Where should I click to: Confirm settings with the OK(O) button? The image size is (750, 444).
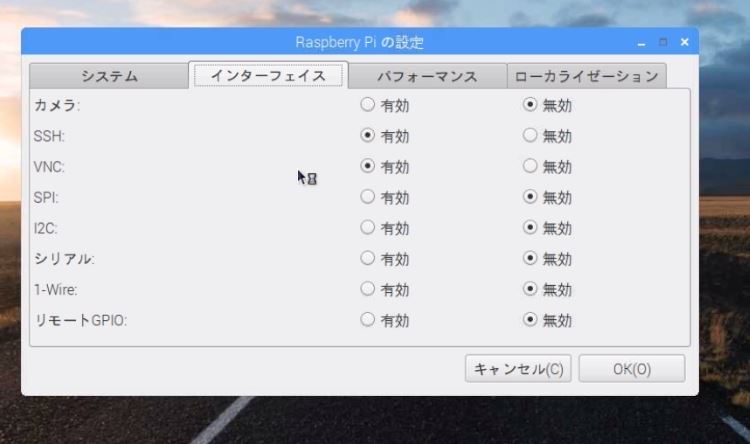click(x=631, y=369)
